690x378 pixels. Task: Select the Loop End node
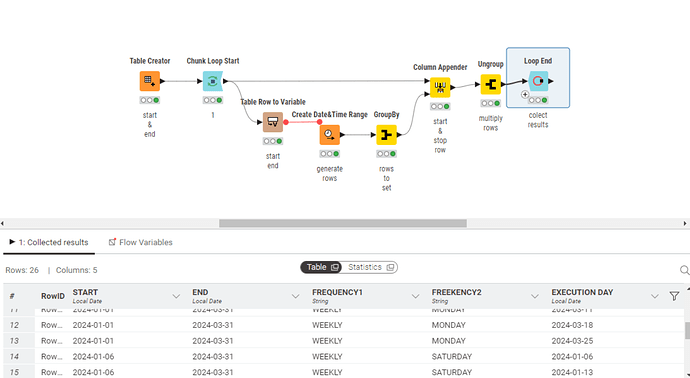coord(538,81)
